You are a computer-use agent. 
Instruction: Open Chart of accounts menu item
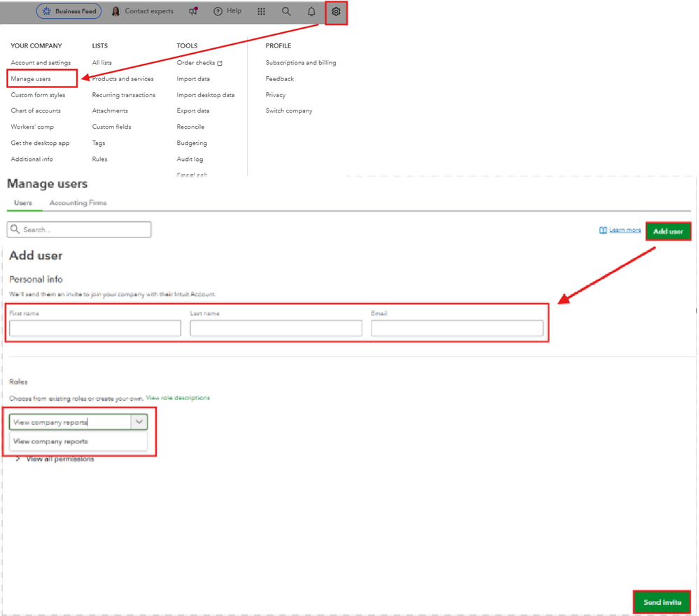(36, 110)
